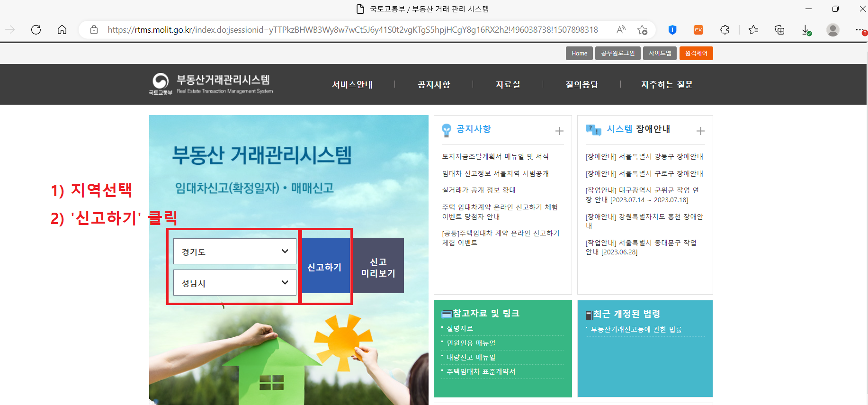Image resolution: width=868 pixels, height=405 pixels.
Task: Open the 민원인용 매뉴얼 link
Action: click(471, 343)
